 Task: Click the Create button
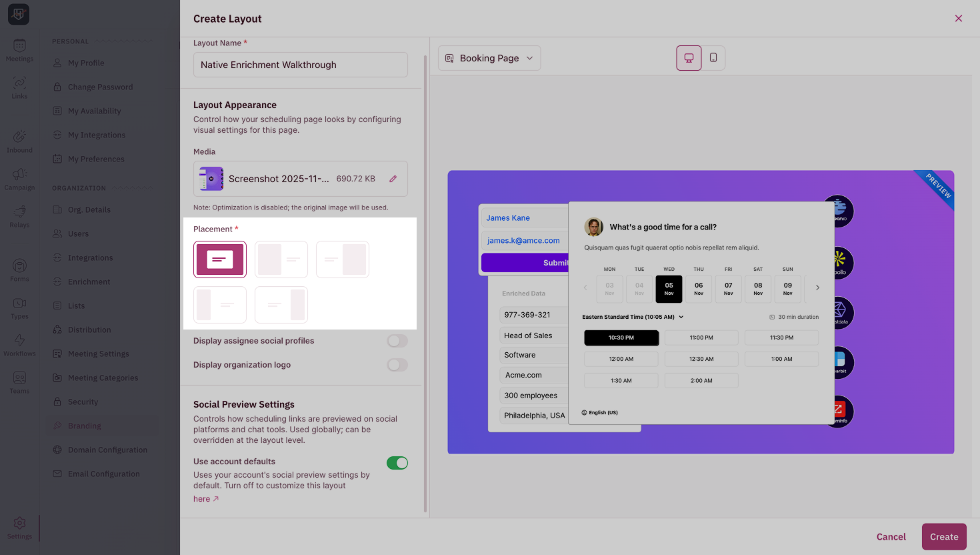click(x=944, y=536)
